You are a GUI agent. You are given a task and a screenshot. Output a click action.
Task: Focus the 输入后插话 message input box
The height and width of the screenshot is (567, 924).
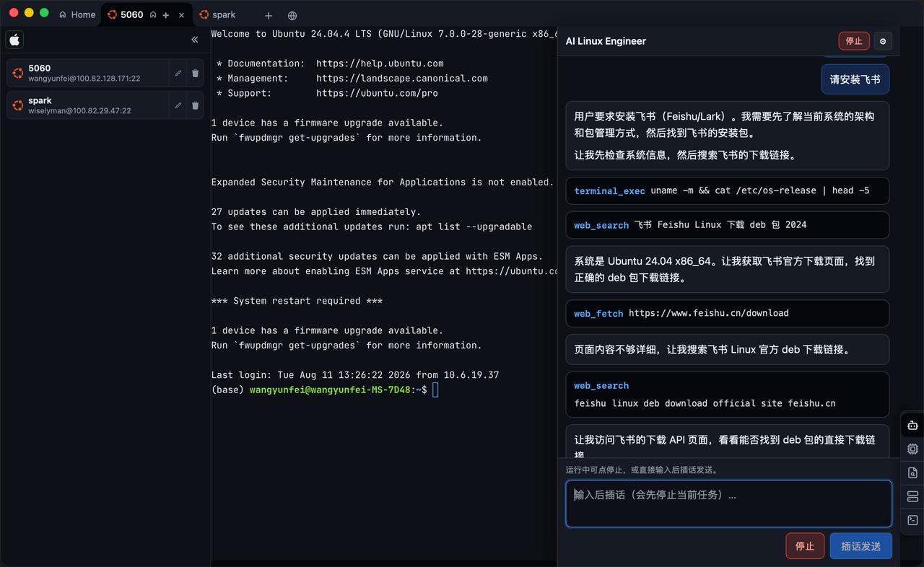coord(728,504)
